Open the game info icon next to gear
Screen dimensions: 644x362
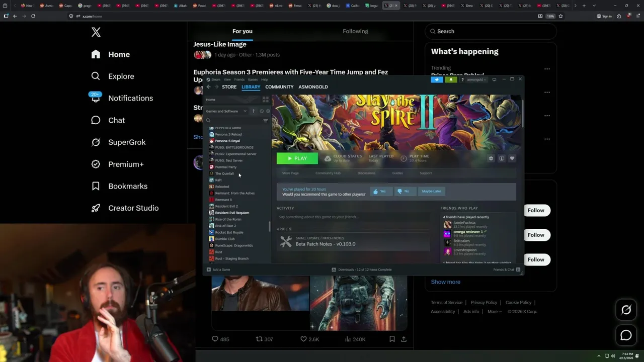[502, 158]
